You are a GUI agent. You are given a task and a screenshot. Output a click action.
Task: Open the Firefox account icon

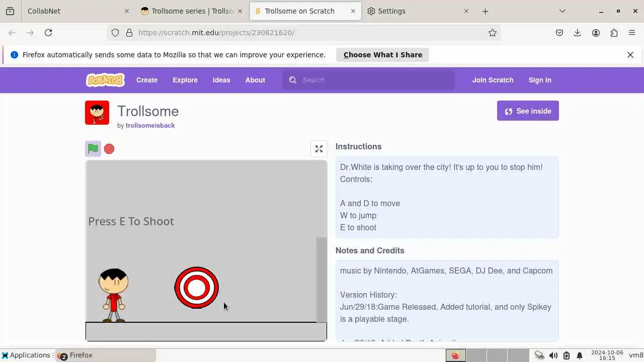coord(596,33)
